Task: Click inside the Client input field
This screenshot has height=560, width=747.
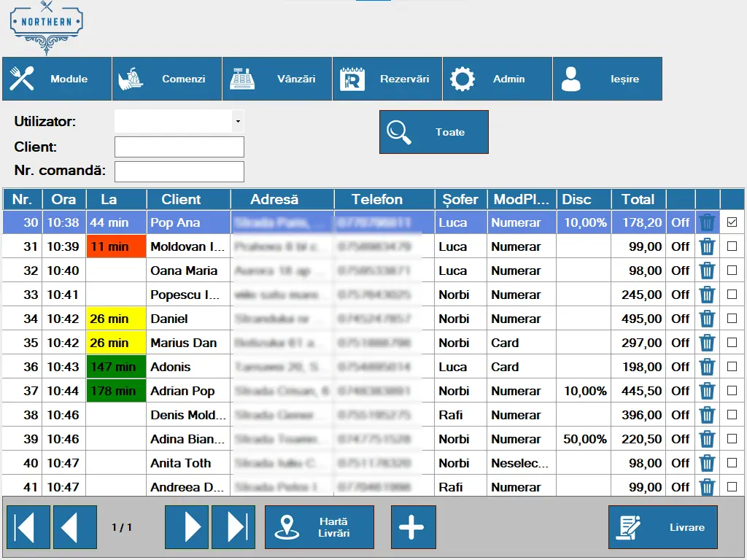Action: [x=179, y=147]
